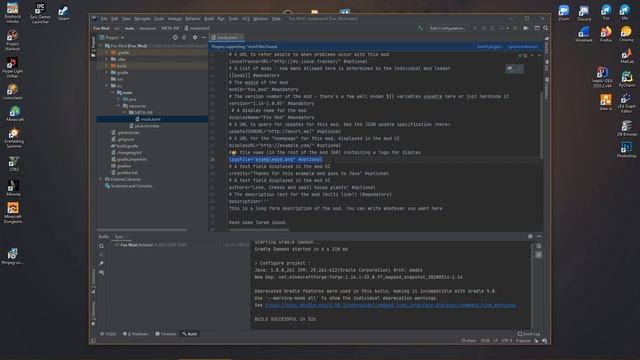The image size is (640, 360).
Task: Click the eye view options icon in Build panel
Action: click(x=101, y=272)
